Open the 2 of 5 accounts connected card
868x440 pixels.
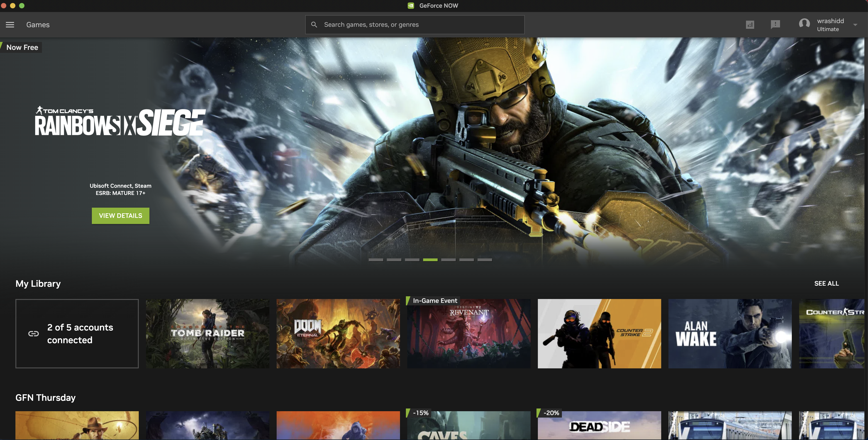point(77,333)
